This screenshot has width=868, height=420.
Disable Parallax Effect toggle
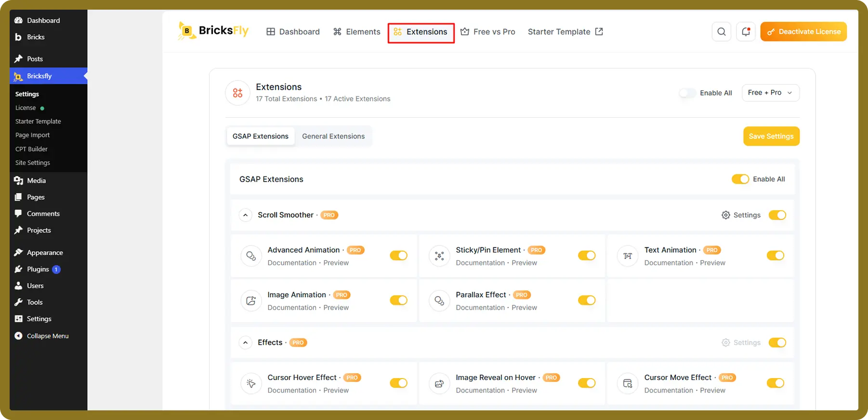click(x=587, y=300)
